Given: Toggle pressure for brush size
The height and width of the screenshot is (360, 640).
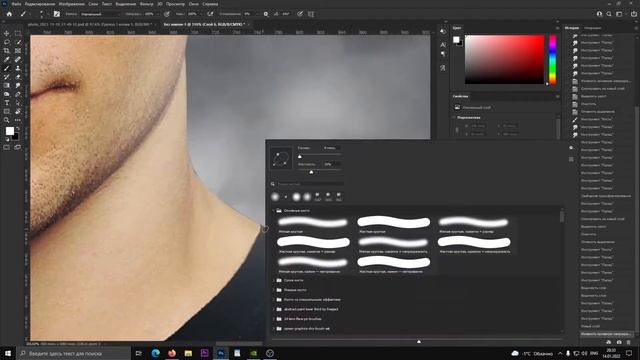Looking at the screenshot, I should (300, 14).
